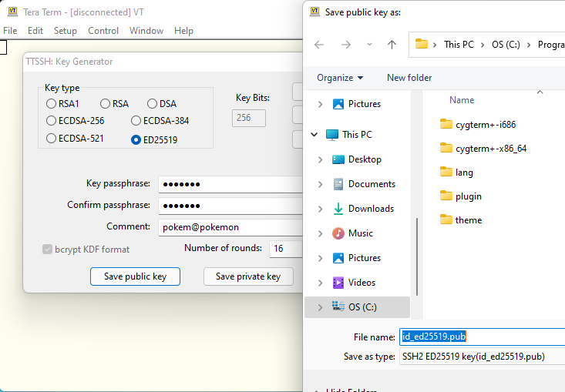Click the OS (C:) drive icon
Viewport: 565px width, 392px height.
coord(338,307)
